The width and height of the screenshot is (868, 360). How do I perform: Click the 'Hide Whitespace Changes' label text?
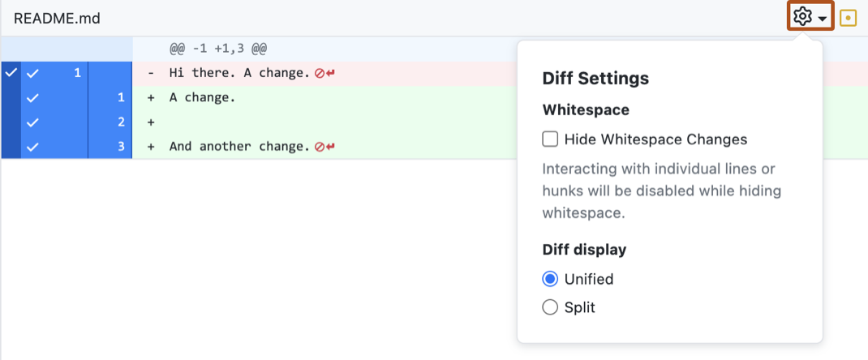coord(655,139)
